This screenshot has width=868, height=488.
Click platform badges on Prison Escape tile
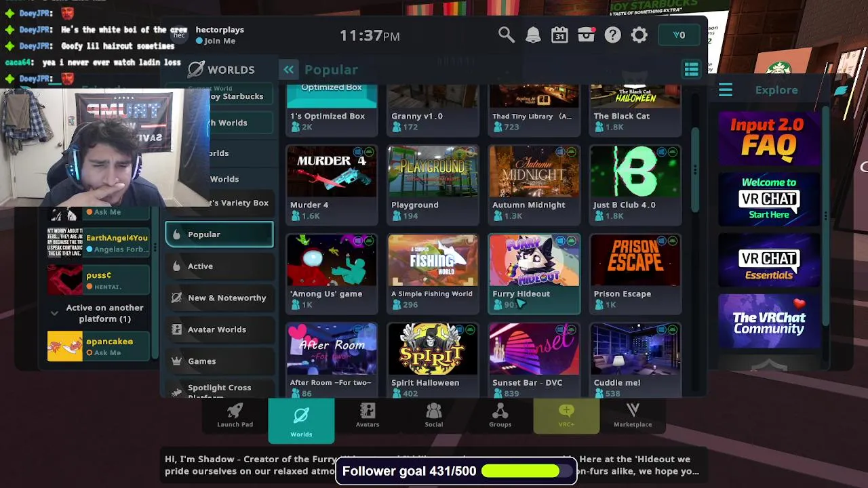click(x=667, y=241)
